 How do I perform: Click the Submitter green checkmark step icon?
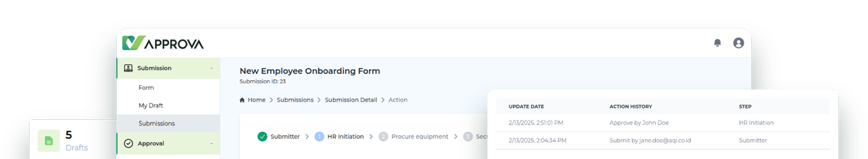tap(262, 136)
